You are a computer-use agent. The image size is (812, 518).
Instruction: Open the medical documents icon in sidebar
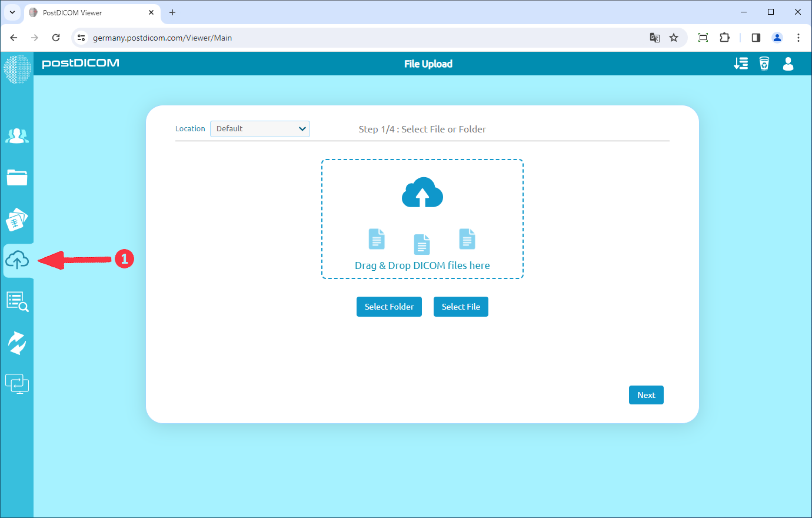point(17,219)
